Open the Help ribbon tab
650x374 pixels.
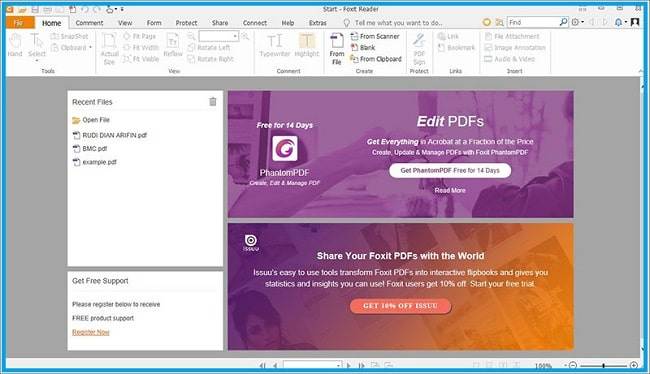coord(288,23)
